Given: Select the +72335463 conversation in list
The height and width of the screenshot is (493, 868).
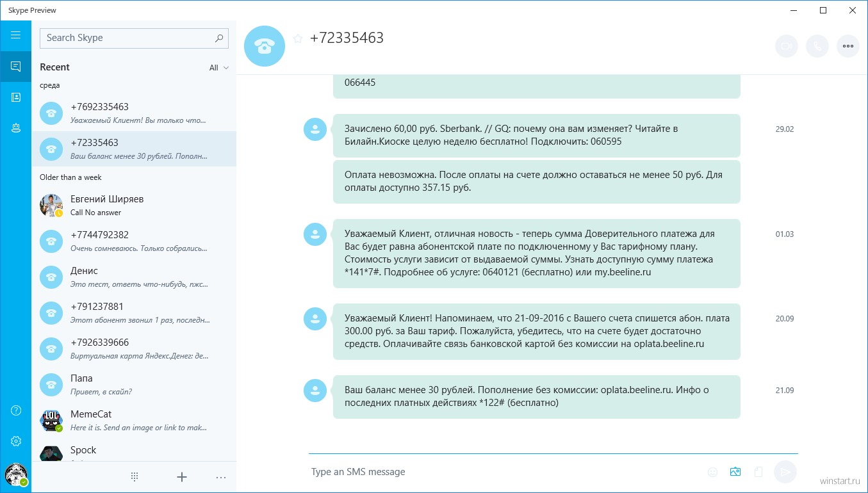Looking at the screenshot, I should [134, 149].
